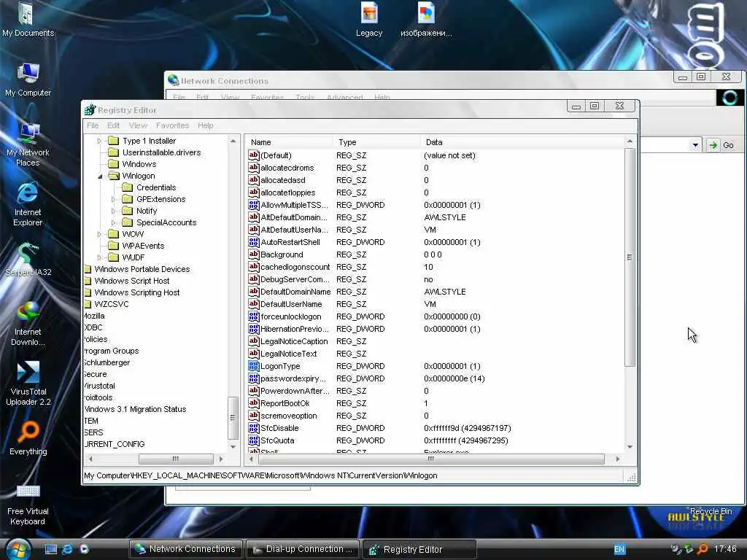Click the values pane vertical scrollbar thumb

[x=630, y=257]
